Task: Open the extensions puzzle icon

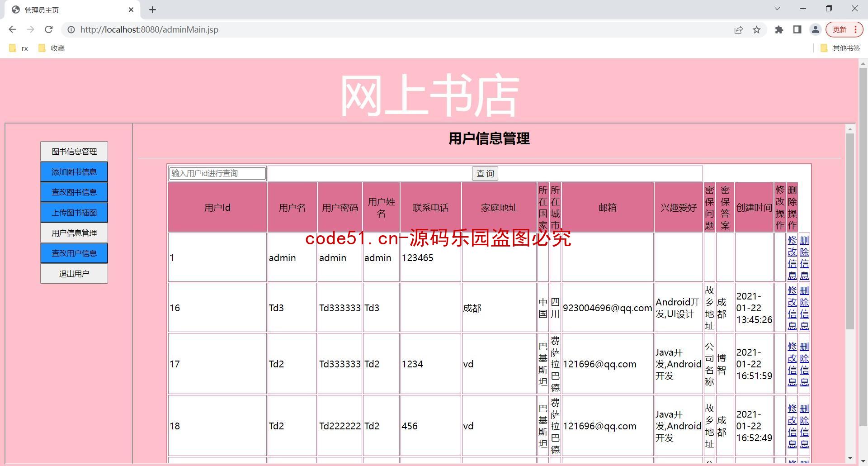Action: 779,29
